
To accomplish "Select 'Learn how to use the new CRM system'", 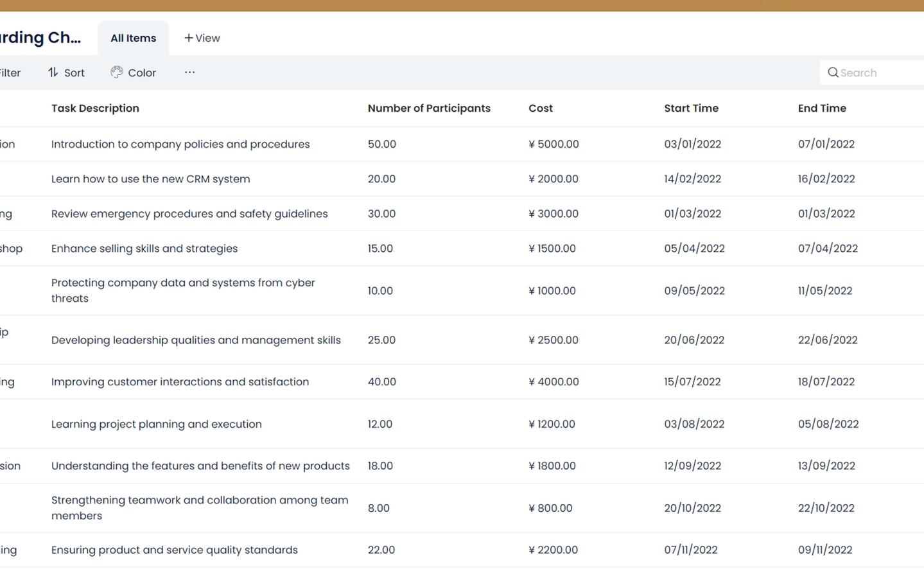I will (151, 179).
